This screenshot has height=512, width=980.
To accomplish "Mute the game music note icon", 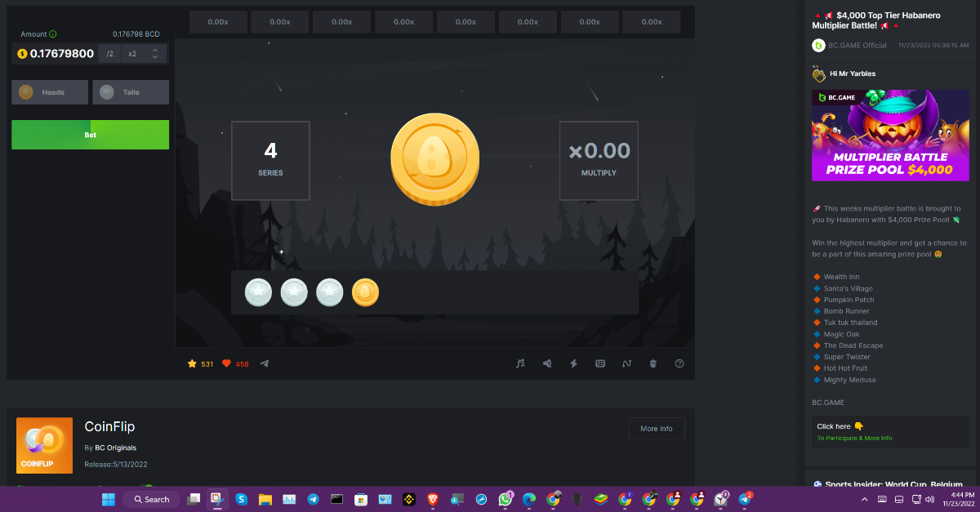I will click(x=520, y=363).
